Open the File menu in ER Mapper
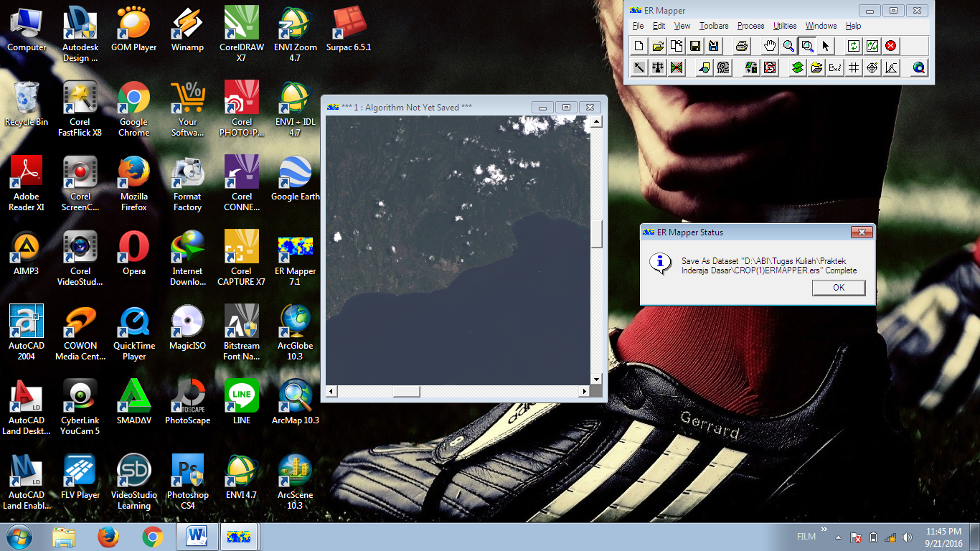Screen dimensions: 980x551 639,26
